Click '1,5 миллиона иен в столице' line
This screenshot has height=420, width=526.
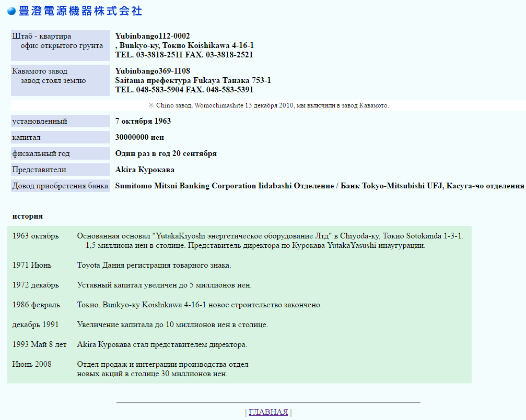(x=255, y=245)
